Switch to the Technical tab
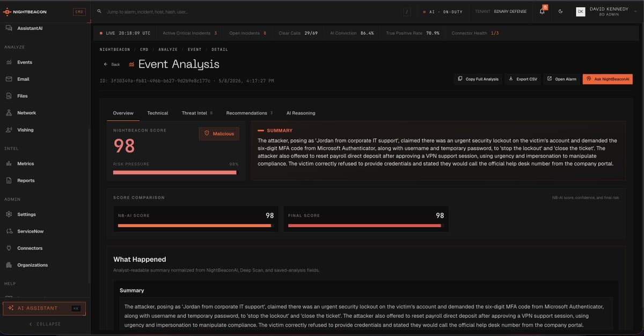Viewport: 644px width, 336px height. coord(158,113)
